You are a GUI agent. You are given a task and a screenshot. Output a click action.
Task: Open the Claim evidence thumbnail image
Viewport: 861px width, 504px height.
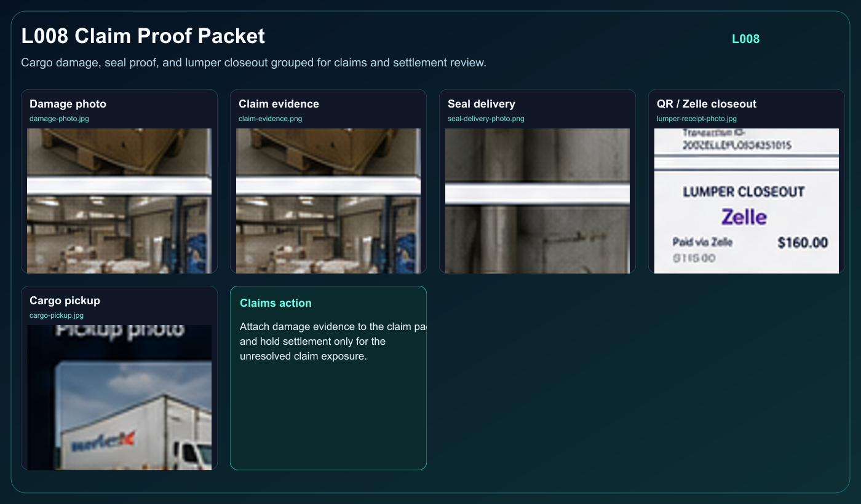[328, 201]
